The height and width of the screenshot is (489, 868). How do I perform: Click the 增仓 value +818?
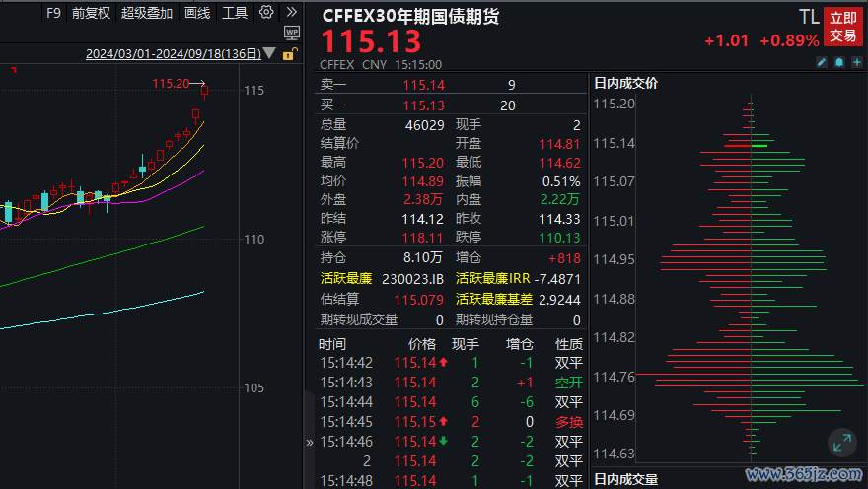point(564,258)
